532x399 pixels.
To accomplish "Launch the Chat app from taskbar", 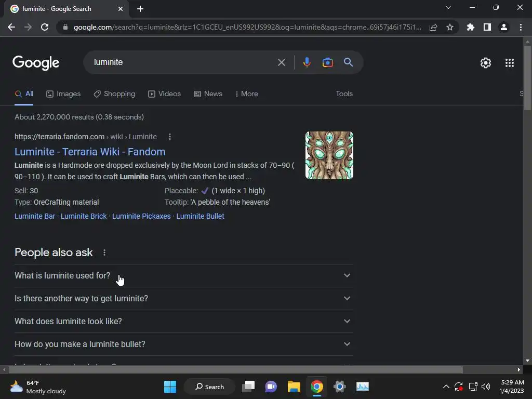I will coord(271,387).
